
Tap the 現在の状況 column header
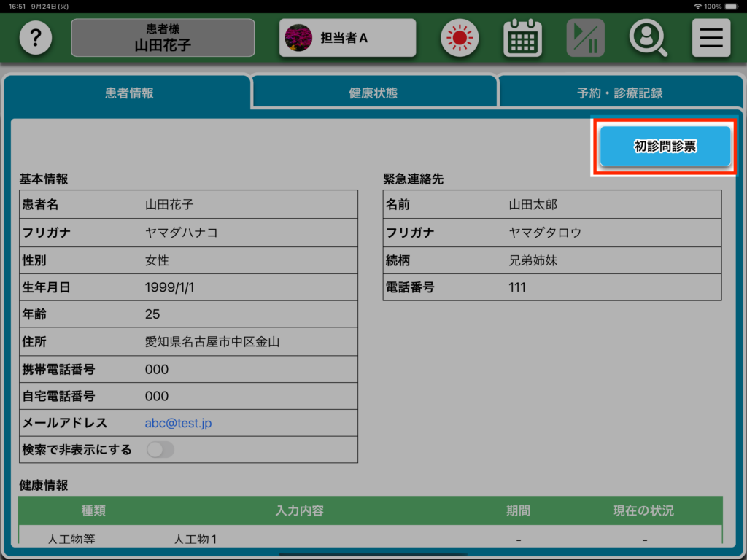(643, 510)
